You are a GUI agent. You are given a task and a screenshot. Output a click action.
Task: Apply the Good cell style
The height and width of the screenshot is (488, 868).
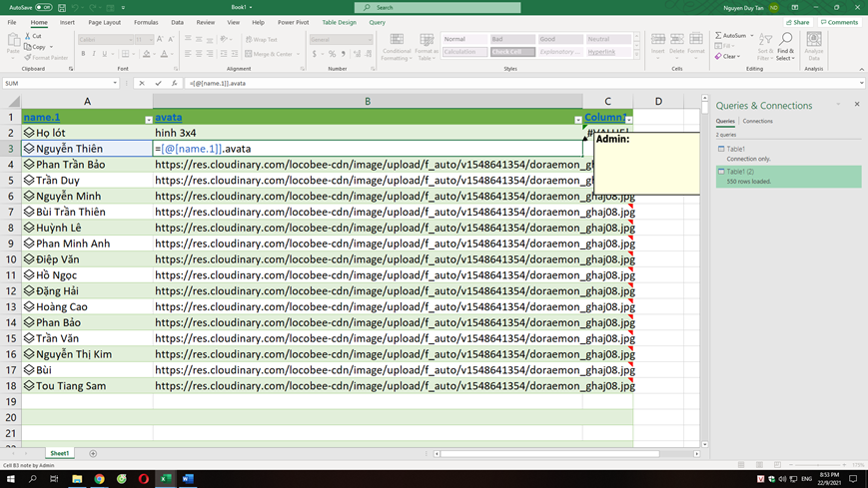[x=560, y=39]
